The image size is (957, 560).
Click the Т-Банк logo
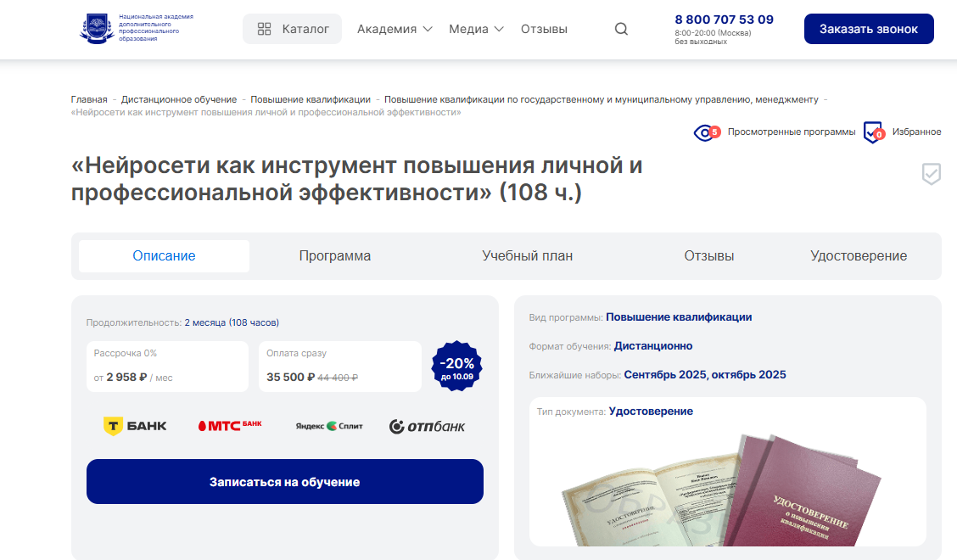(x=135, y=426)
